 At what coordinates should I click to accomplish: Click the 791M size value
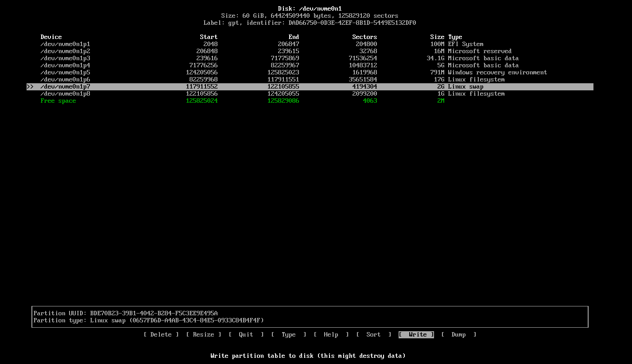438,73
